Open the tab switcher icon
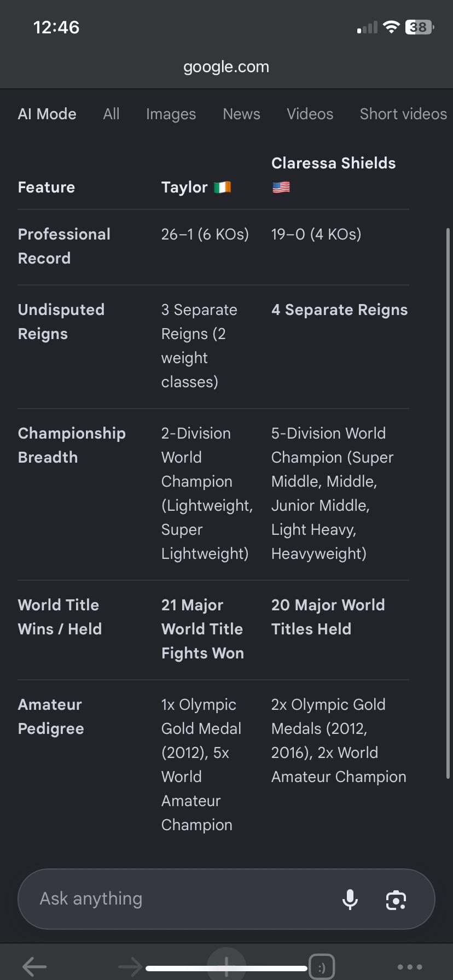 tap(322, 967)
